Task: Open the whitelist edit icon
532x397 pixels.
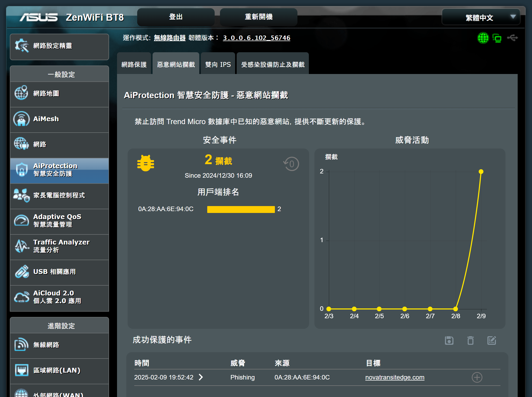Action: (x=492, y=340)
